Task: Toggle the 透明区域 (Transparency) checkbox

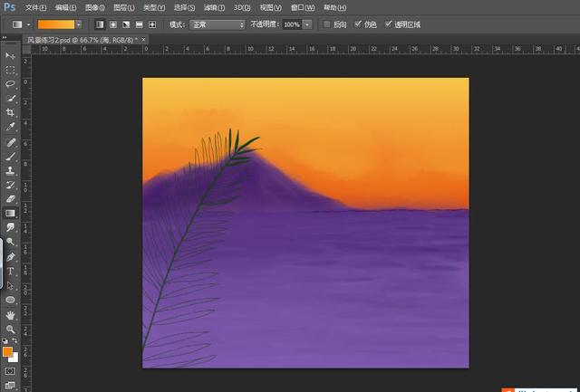Action: (x=390, y=24)
